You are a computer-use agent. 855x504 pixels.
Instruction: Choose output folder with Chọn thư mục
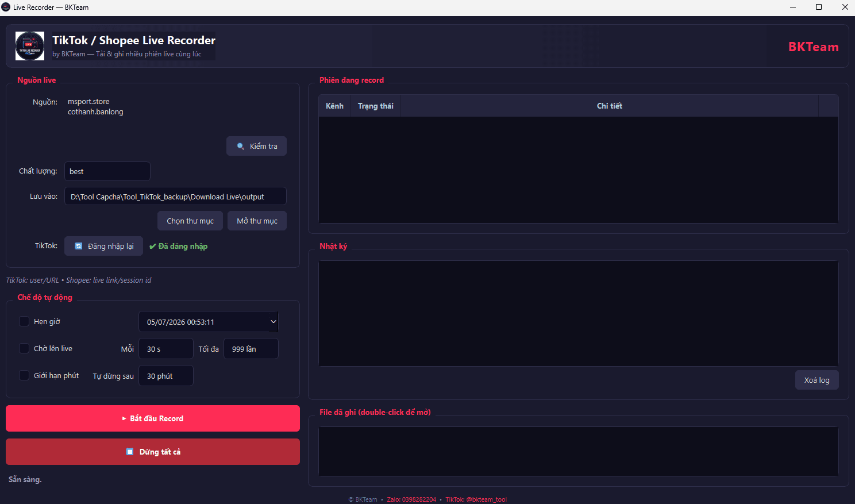click(x=190, y=221)
